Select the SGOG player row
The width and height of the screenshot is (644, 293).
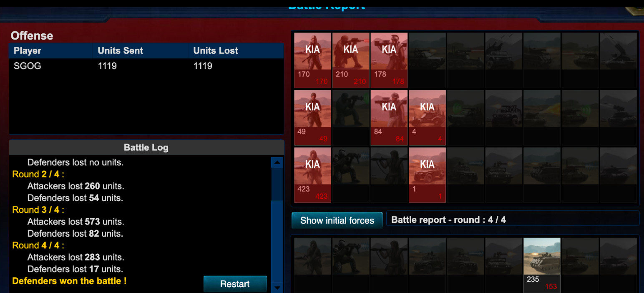pyautogui.click(x=146, y=66)
